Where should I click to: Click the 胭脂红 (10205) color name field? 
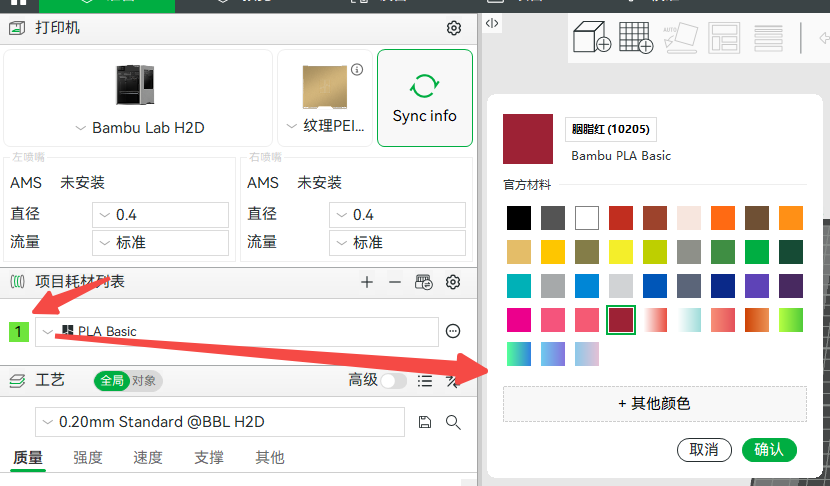611,130
